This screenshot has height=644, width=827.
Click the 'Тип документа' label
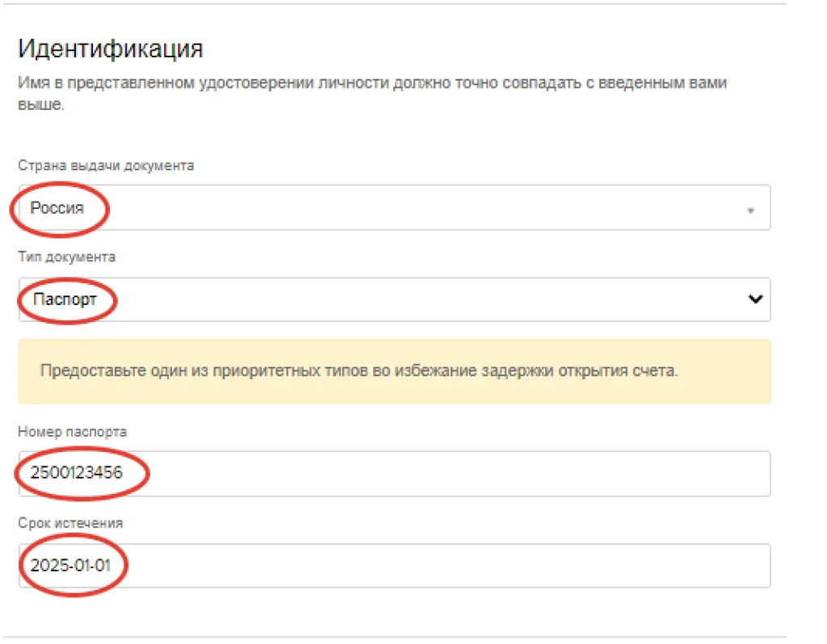66,257
